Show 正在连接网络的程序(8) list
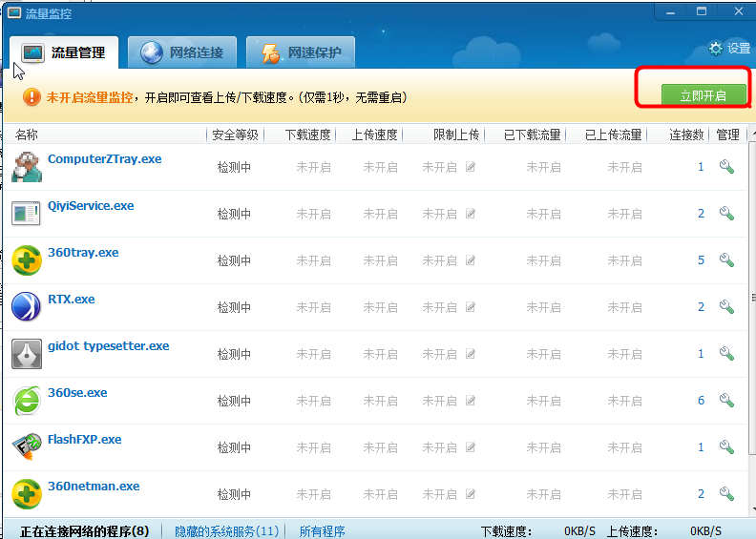 pos(84,531)
